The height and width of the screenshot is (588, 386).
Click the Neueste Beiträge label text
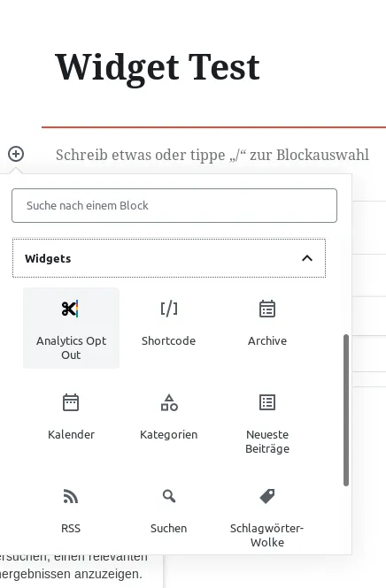267,441
